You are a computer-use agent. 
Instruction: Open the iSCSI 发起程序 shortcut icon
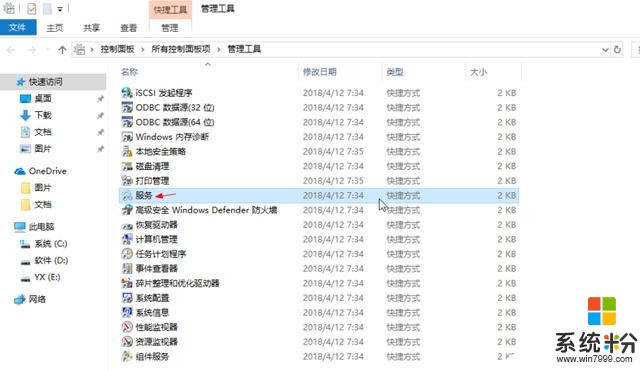pos(127,93)
